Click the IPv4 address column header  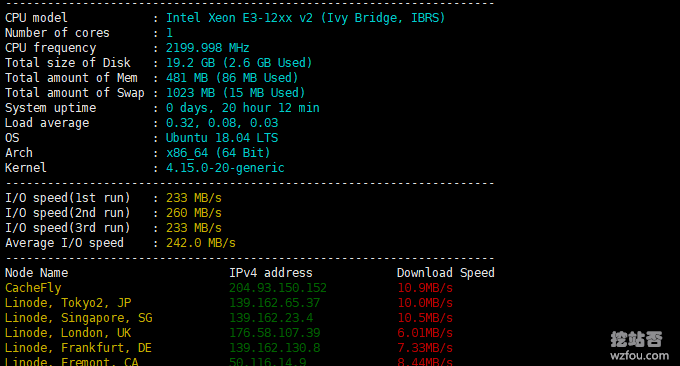(271, 273)
